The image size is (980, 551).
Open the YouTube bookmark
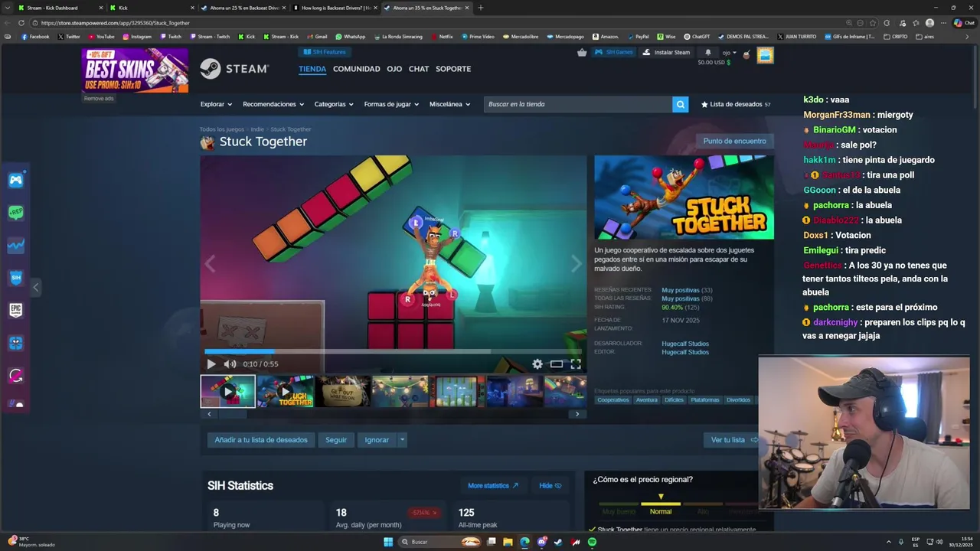coord(101,36)
